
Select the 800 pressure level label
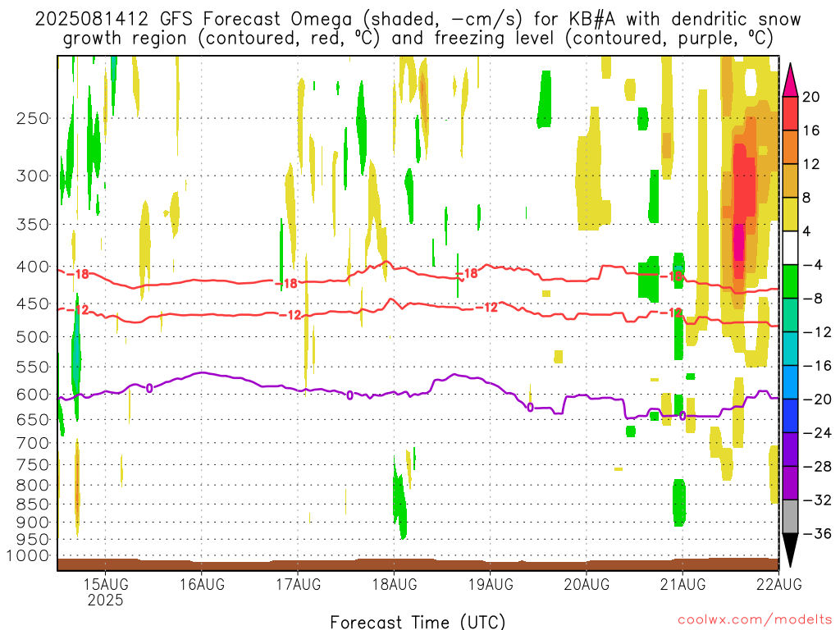point(33,486)
